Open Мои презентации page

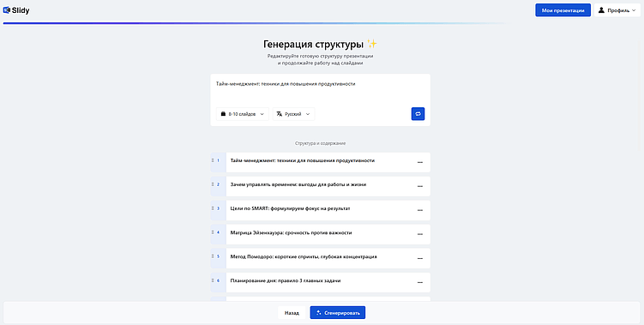tap(563, 10)
